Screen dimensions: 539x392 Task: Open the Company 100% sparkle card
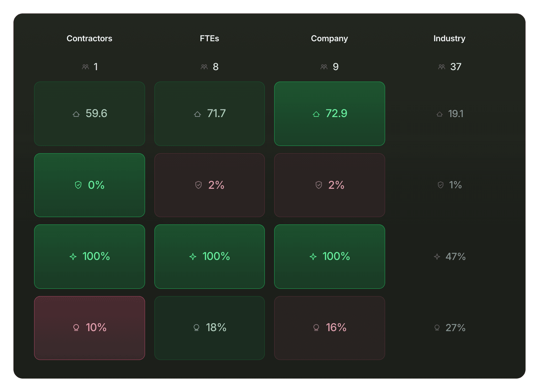coord(330,257)
